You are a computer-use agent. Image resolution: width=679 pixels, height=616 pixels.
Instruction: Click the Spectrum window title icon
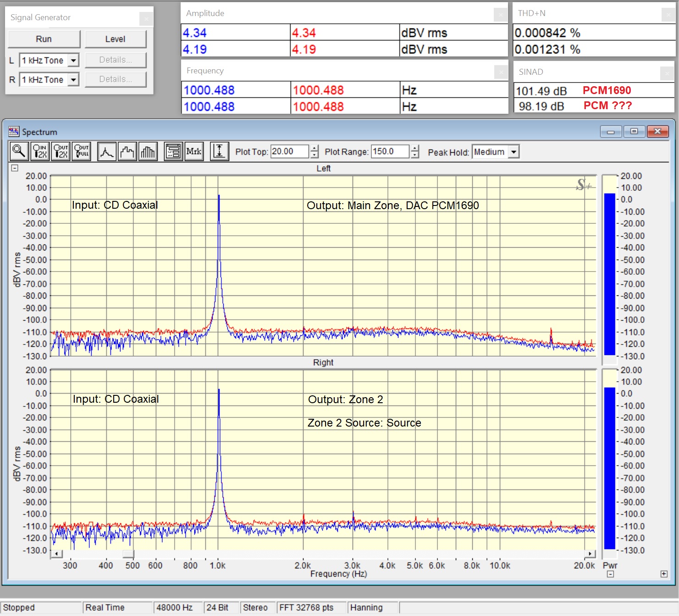[x=14, y=132]
